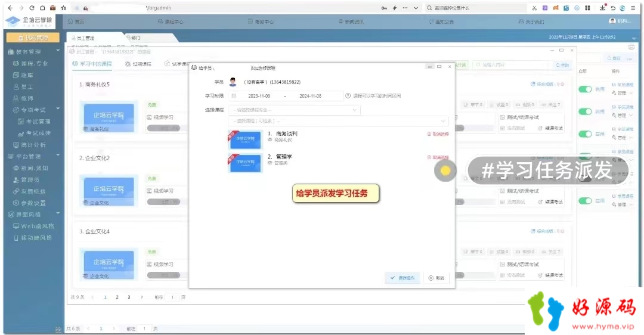Click the 商务谈判 course thumbnail
The image size is (644, 335).
245,139
